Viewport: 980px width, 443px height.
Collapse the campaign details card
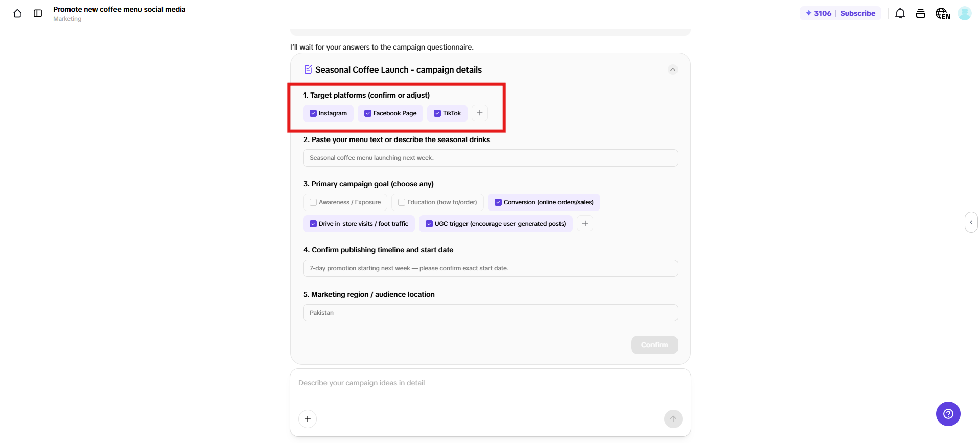(673, 69)
